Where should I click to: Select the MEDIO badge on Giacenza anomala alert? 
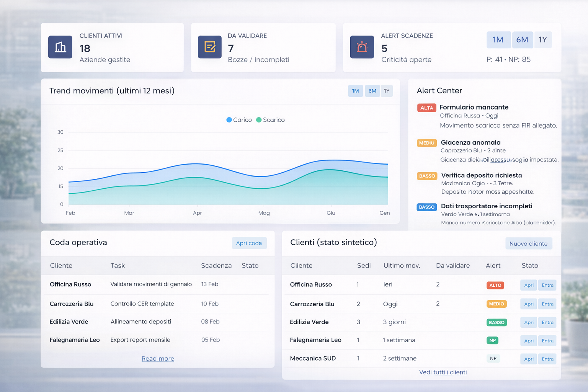coord(426,143)
